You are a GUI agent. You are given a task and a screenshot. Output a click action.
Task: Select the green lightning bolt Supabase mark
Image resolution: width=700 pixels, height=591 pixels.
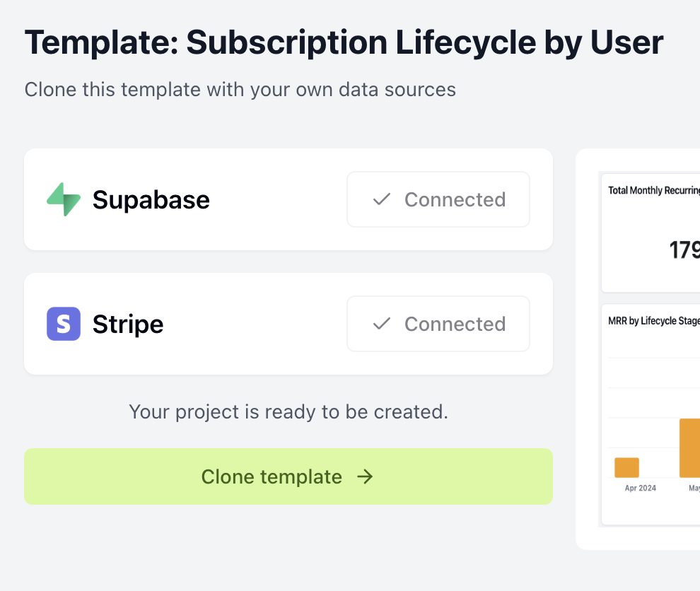(x=62, y=199)
